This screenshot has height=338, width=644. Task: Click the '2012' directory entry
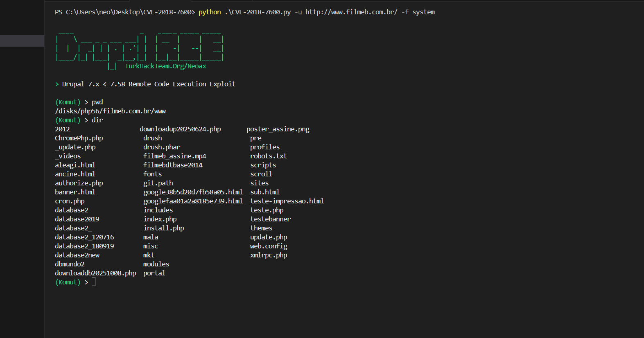tap(62, 129)
